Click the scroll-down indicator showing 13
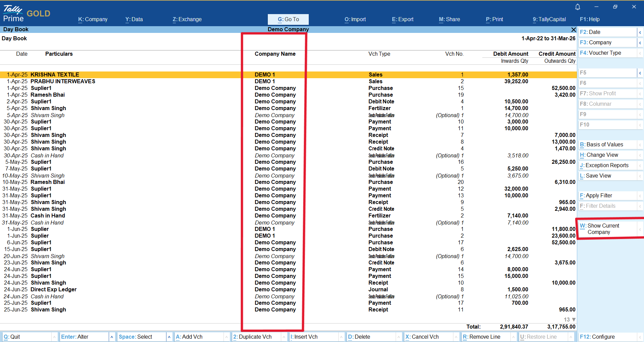This screenshot has height=342, width=644. click(570, 320)
